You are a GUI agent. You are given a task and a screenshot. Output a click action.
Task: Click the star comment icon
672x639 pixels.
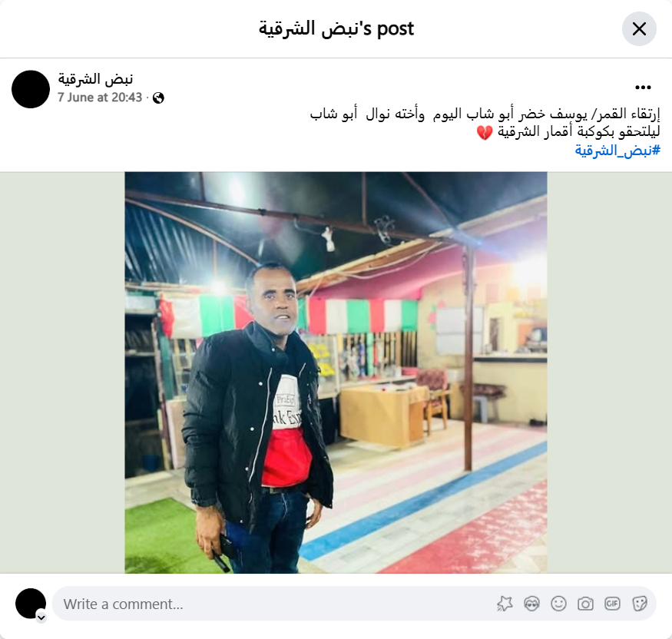pyautogui.click(x=505, y=604)
